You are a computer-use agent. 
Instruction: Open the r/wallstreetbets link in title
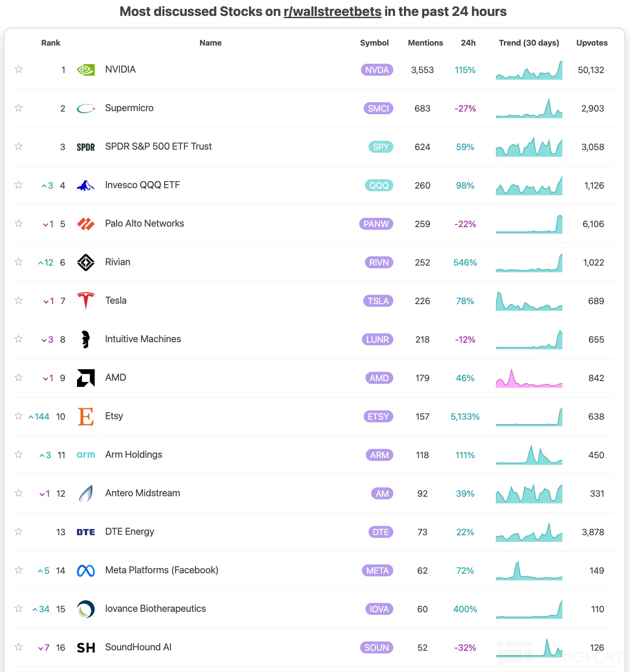pyautogui.click(x=332, y=12)
